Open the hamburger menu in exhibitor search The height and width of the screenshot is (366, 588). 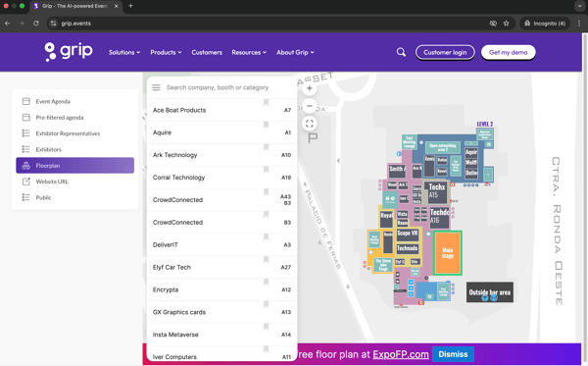coord(156,87)
